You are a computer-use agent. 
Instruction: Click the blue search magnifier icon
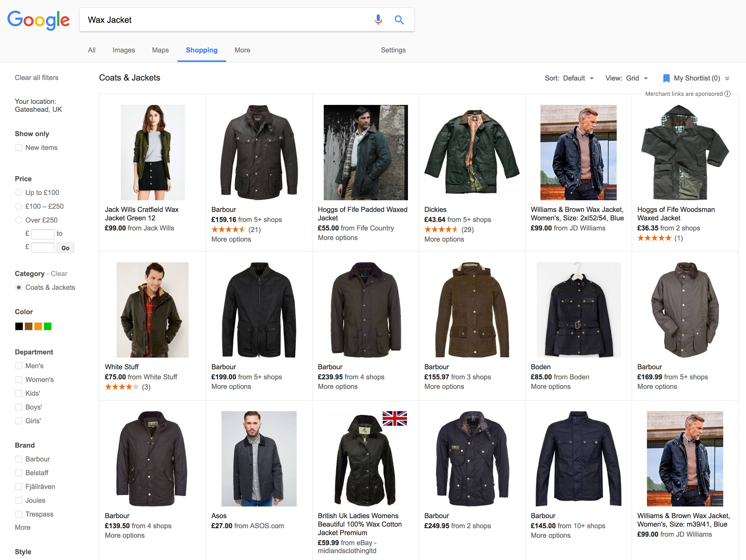click(x=399, y=20)
